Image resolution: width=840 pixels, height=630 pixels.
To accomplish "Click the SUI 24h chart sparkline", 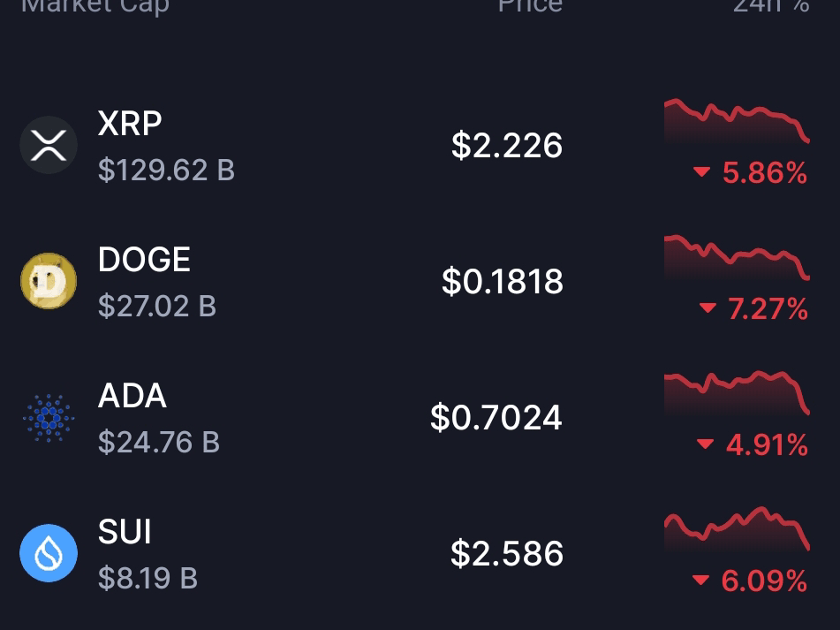I will click(737, 528).
